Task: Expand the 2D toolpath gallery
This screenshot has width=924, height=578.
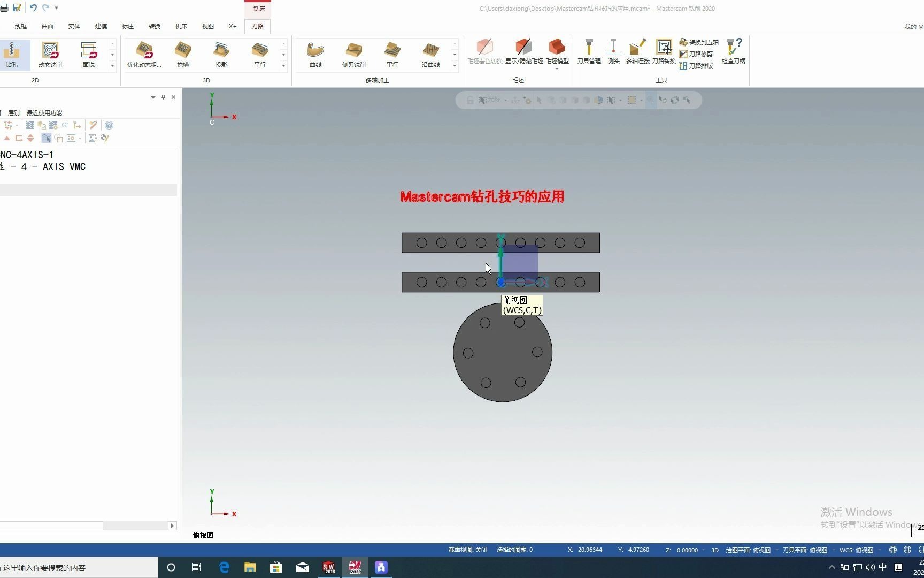Action: [x=112, y=65]
